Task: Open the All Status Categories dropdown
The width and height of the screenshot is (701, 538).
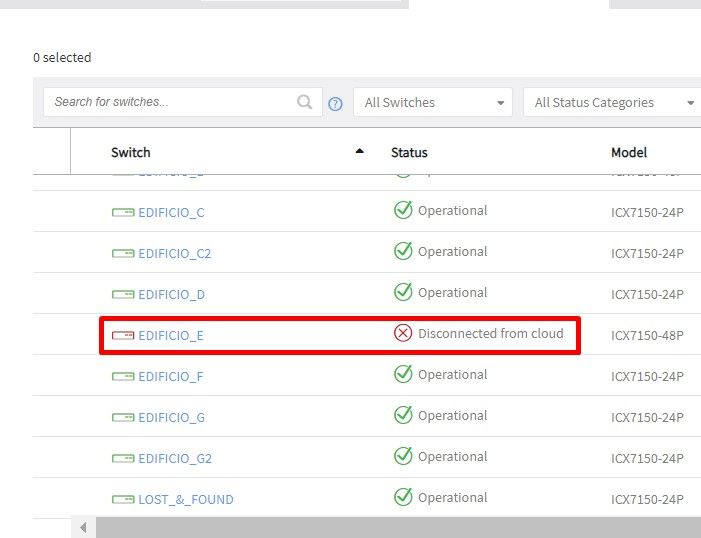Action: [611, 102]
